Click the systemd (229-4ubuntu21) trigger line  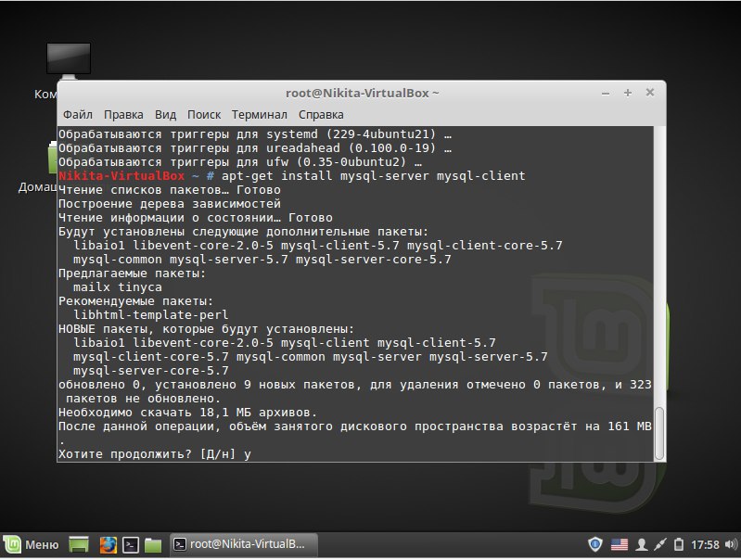[255, 134]
